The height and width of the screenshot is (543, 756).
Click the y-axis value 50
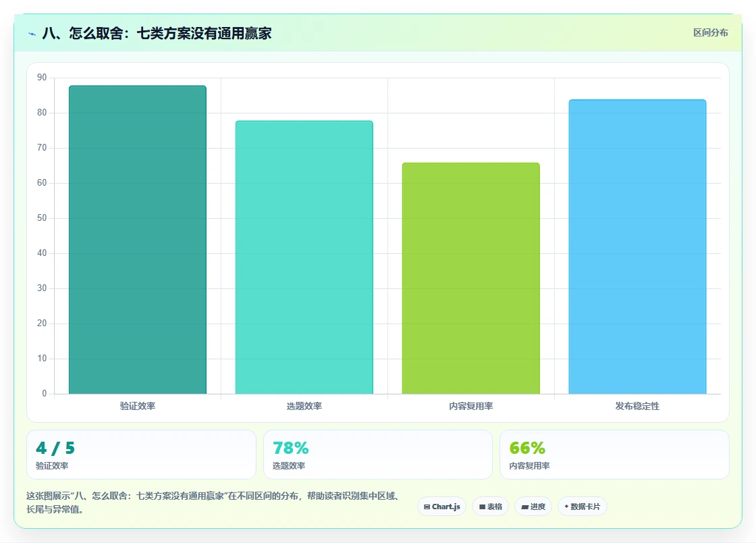42,218
